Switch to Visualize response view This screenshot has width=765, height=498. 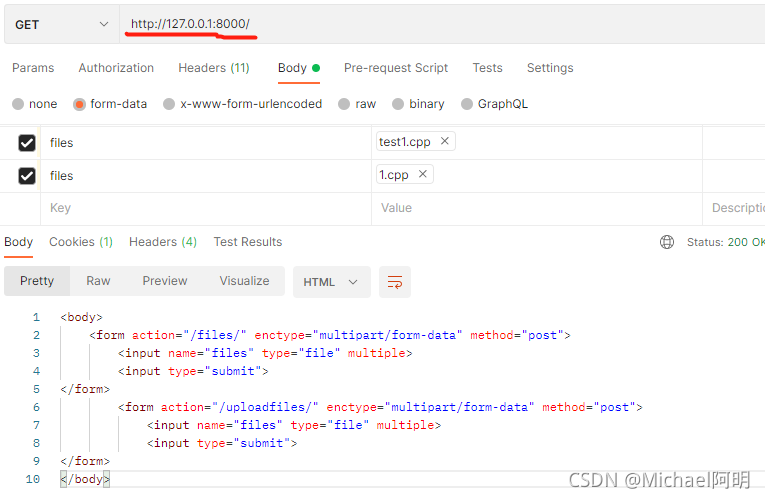coord(244,281)
